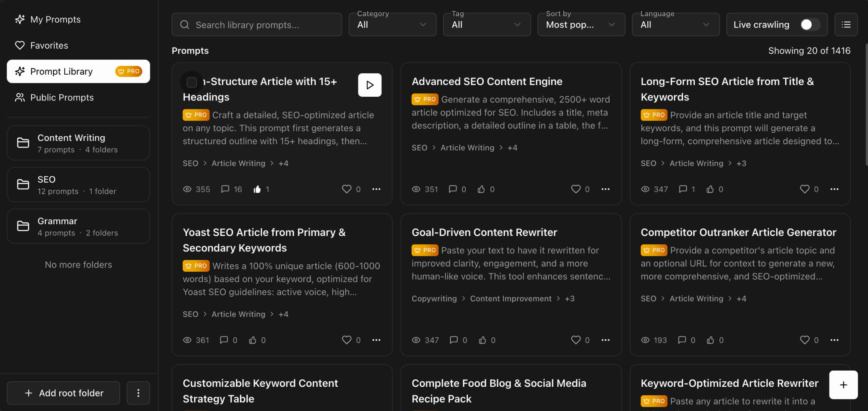Focus the Search library prompts field
Image resolution: width=868 pixels, height=411 pixels.
coord(257,25)
